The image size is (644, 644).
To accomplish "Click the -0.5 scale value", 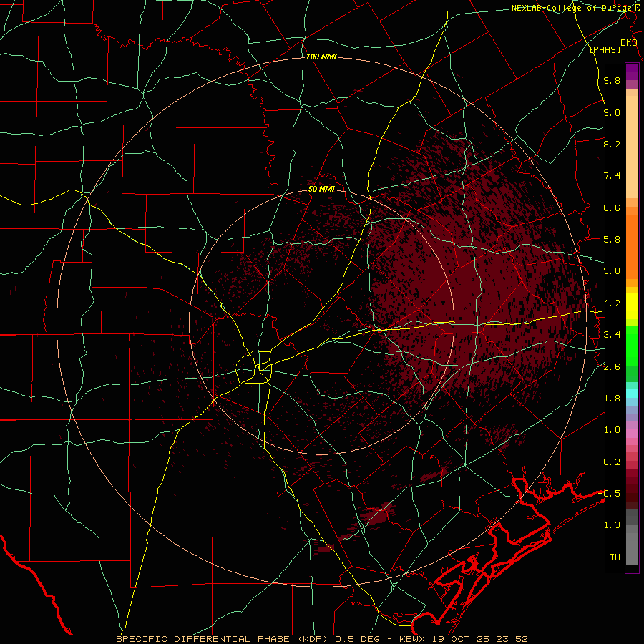I will 609,494.
